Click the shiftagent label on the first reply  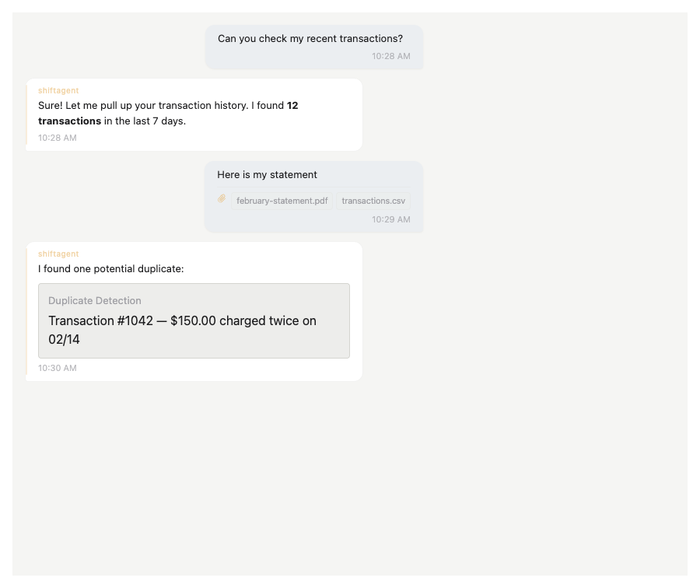pos(58,90)
